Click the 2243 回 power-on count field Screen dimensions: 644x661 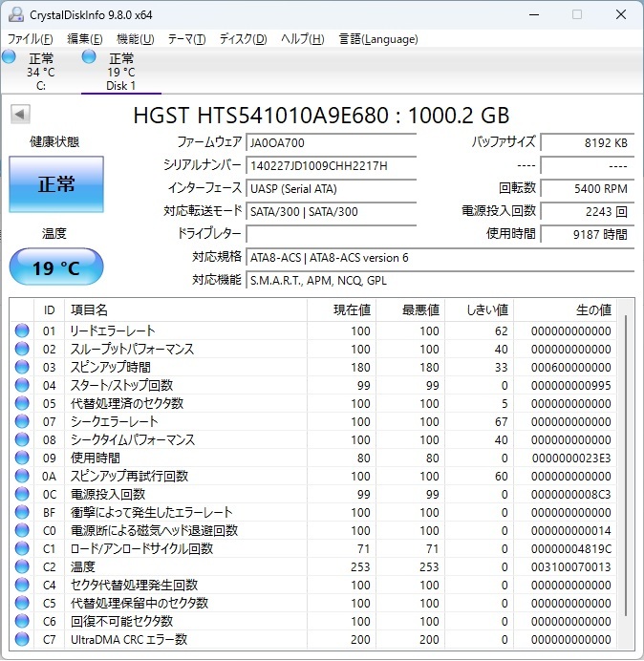point(588,211)
